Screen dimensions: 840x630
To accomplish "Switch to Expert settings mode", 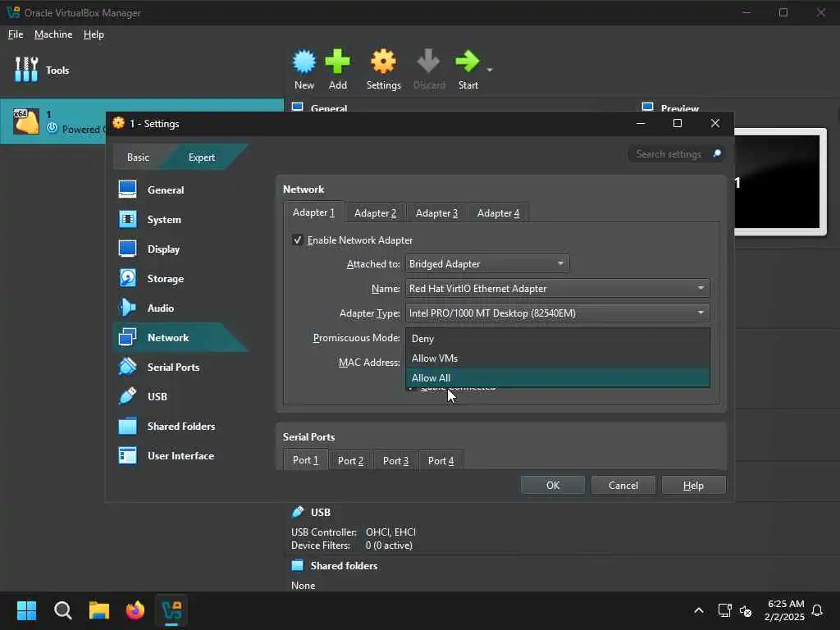I will pos(202,157).
